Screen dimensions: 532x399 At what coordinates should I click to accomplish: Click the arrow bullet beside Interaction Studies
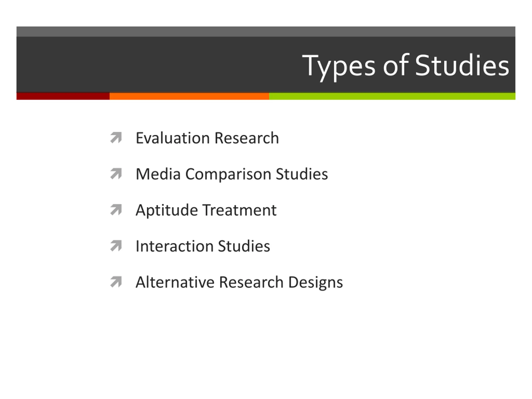coord(116,246)
